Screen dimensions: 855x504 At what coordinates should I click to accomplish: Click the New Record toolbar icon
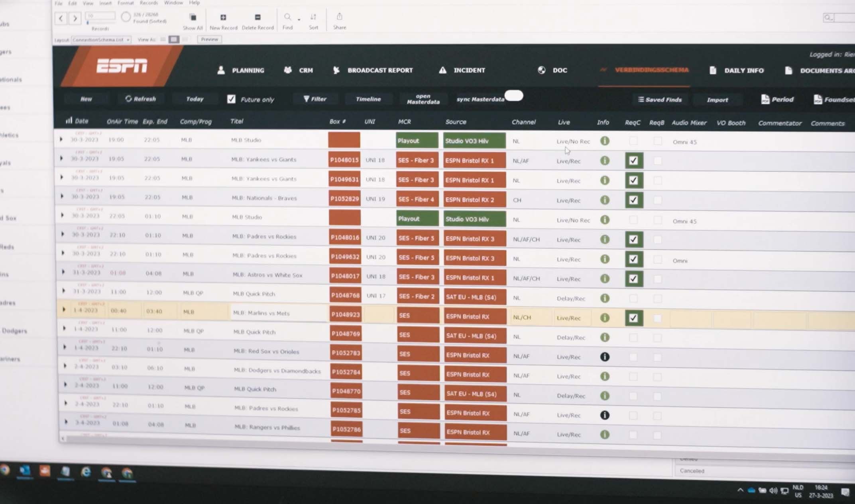[223, 18]
